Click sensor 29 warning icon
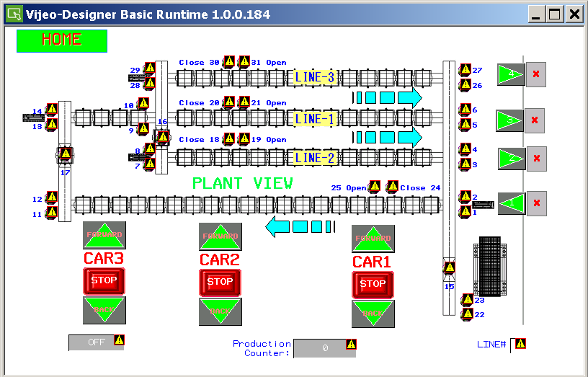 click(x=150, y=68)
